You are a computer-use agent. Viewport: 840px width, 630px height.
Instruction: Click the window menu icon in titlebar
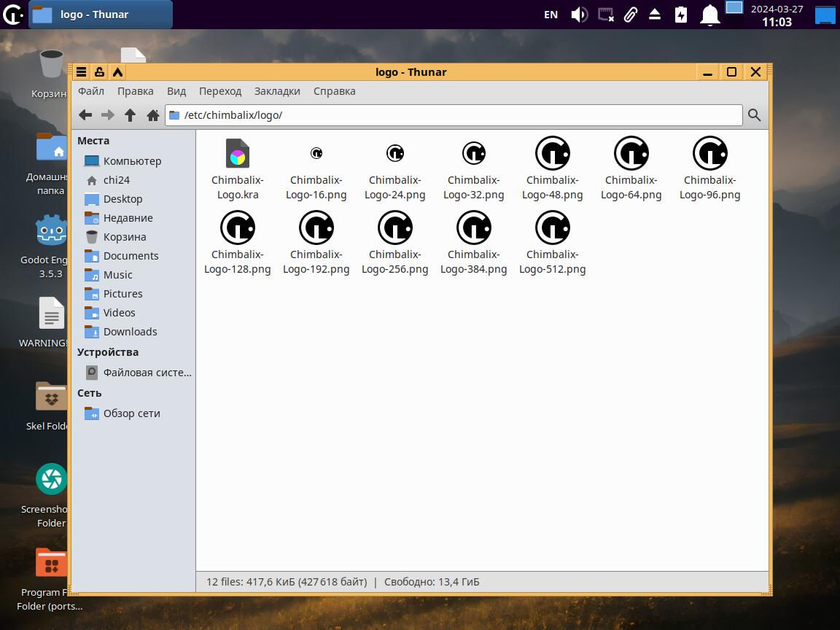82,71
